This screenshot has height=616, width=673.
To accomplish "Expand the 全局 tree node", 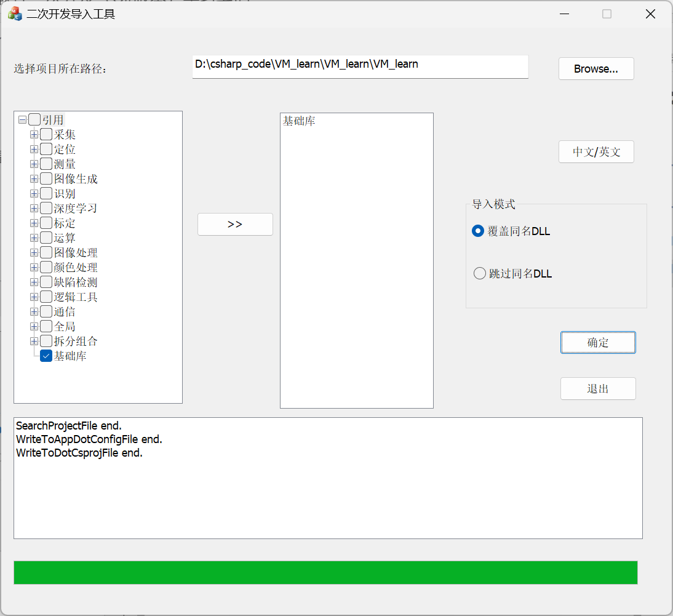I will [x=34, y=326].
